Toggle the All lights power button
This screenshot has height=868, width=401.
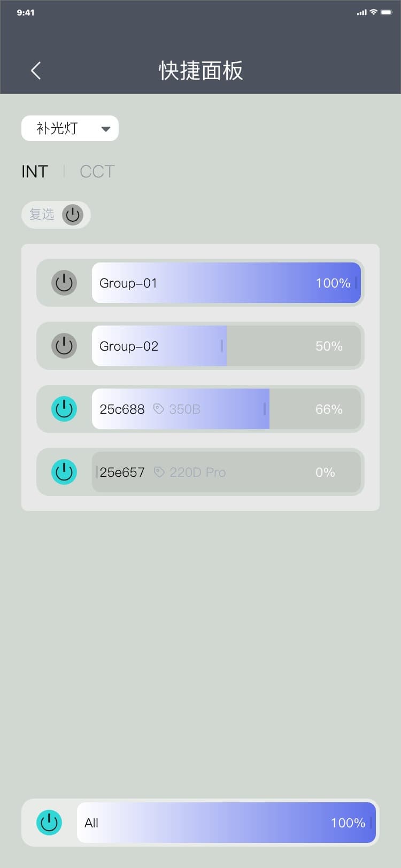pos(49,823)
